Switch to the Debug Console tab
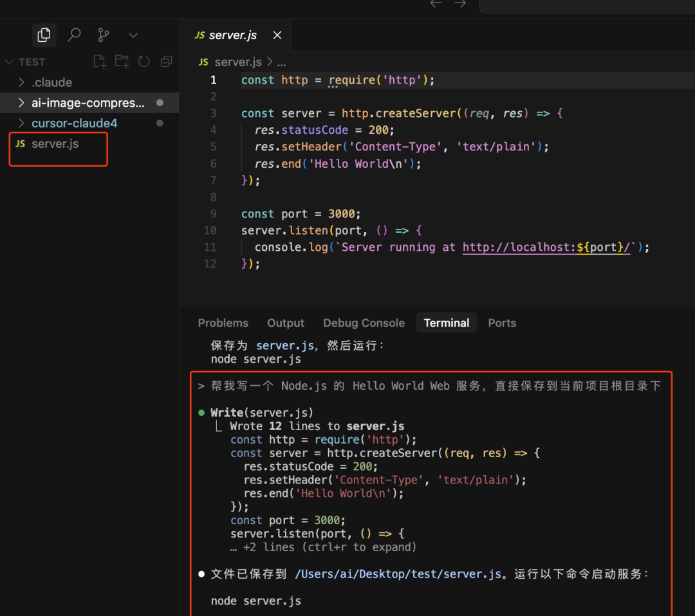Viewport: 695px width, 616px height. [x=364, y=323]
